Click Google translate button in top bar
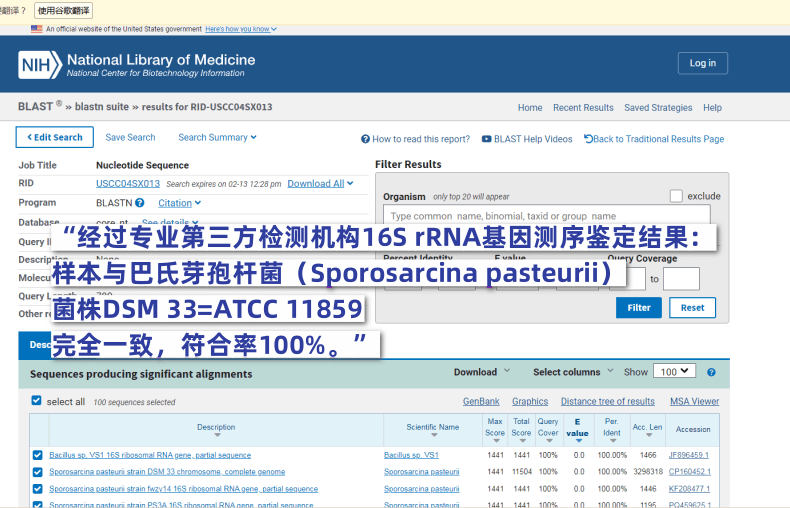The height and width of the screenshot is (508, 790). pos(63,11)
